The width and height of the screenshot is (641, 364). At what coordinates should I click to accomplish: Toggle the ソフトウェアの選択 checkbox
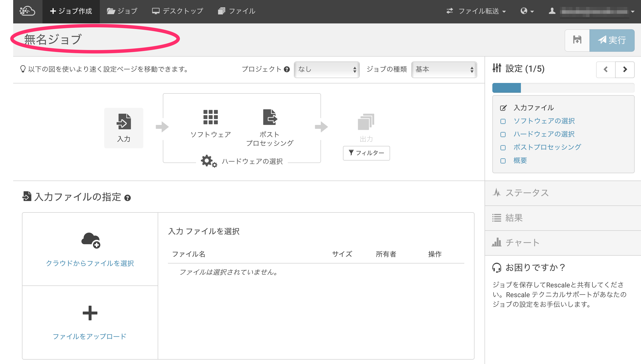click(503, 121)
